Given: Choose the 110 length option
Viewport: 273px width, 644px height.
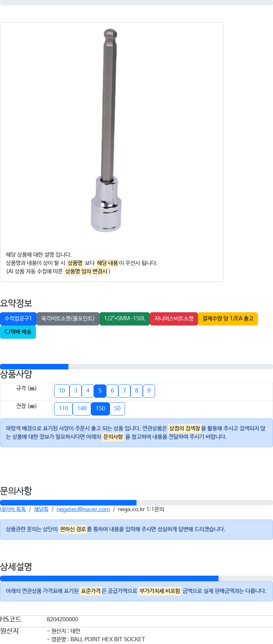Looking at the screenshot, I should [63, 409].
